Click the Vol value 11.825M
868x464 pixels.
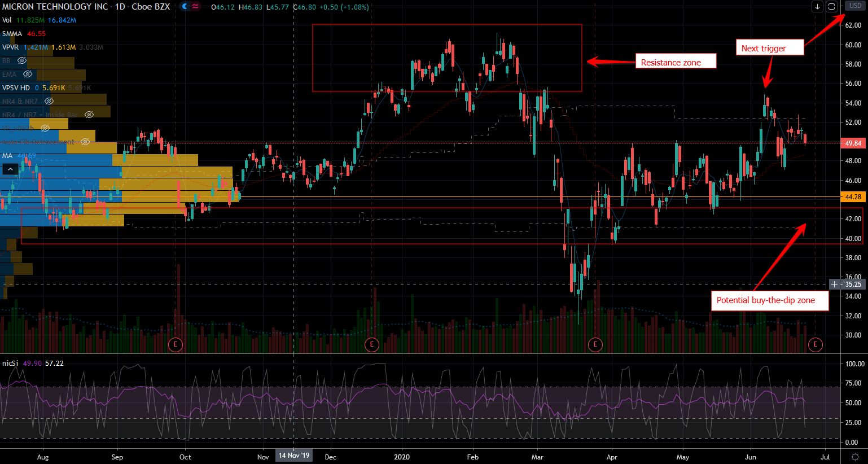(30, 20)
